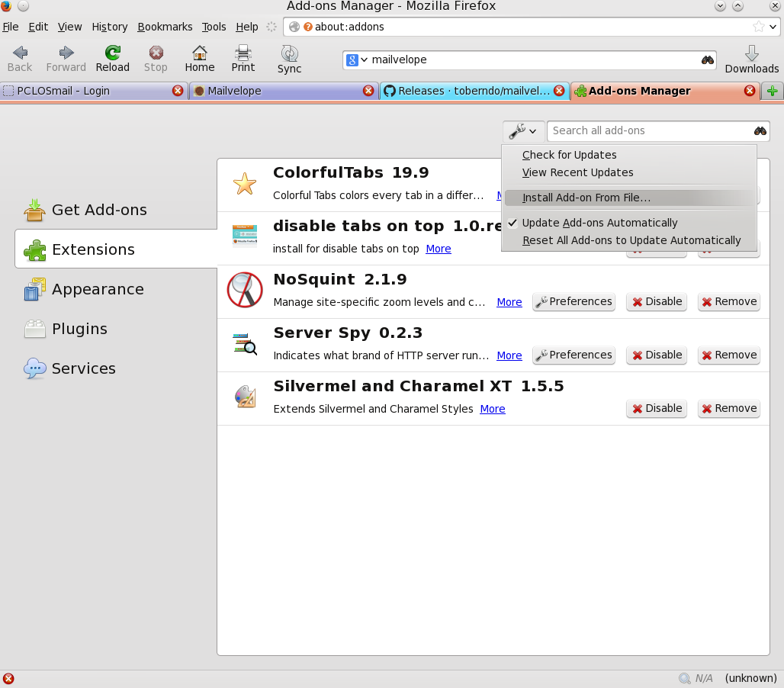The image size is (784, 688).
Task: Click the Forward arrow toolbar button
Action: [x=66, y=59]
